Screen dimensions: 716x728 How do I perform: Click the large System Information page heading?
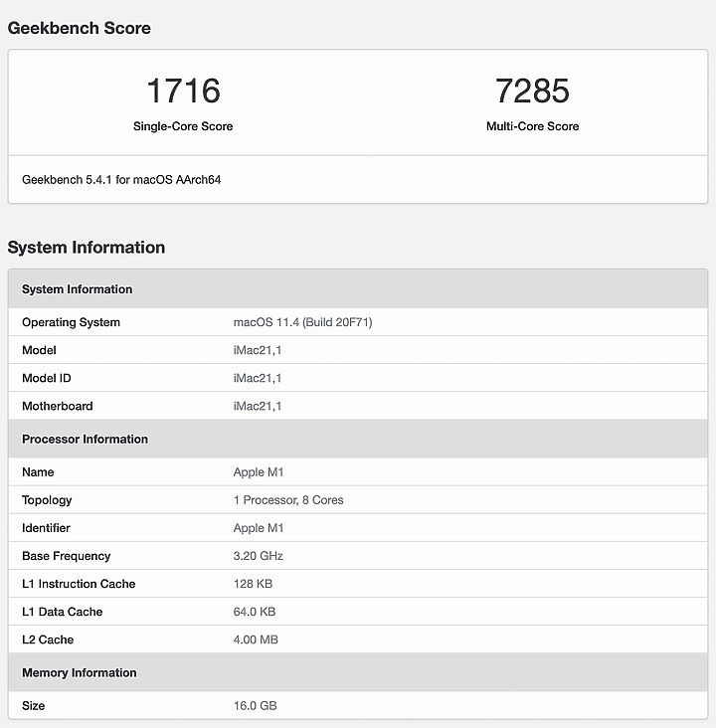coord(87,247)
